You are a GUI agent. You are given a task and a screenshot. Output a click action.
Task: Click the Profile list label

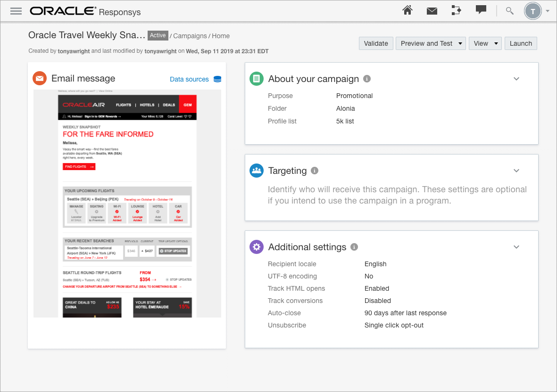[282, 122]
